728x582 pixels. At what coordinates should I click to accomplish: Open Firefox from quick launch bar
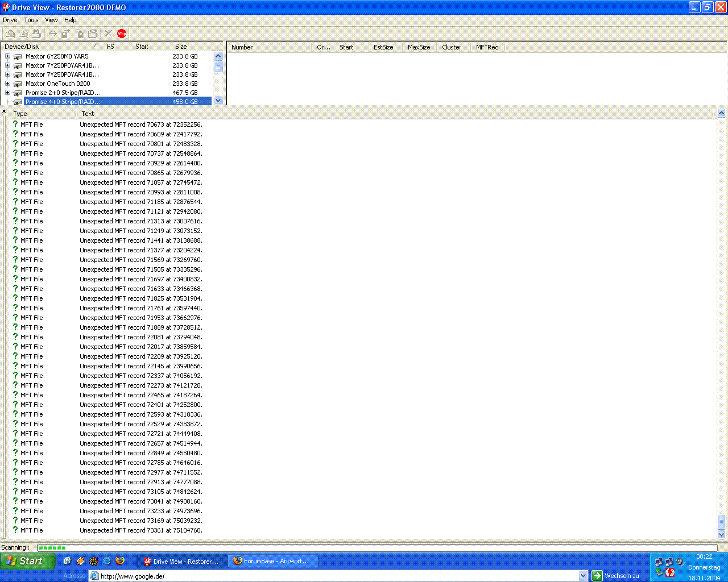click(x=120, y=560)
